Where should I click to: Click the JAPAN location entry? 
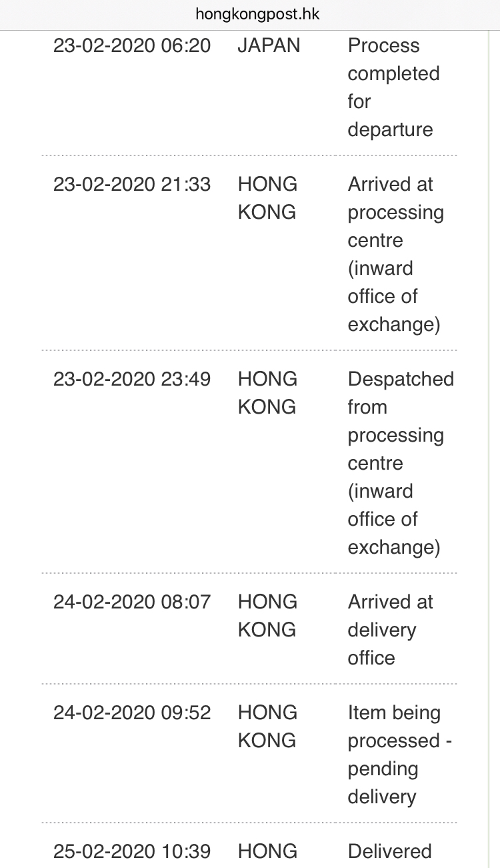(269, 45)
